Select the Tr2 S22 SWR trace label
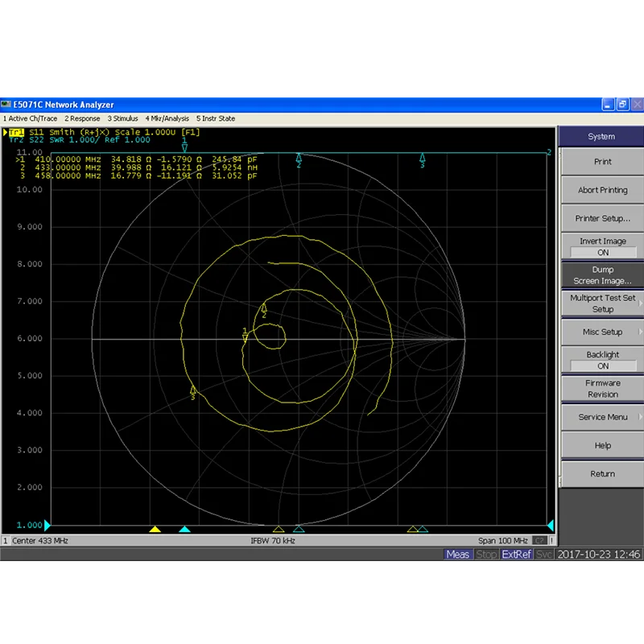Screen dimensions: 644x644 point(80,140)
